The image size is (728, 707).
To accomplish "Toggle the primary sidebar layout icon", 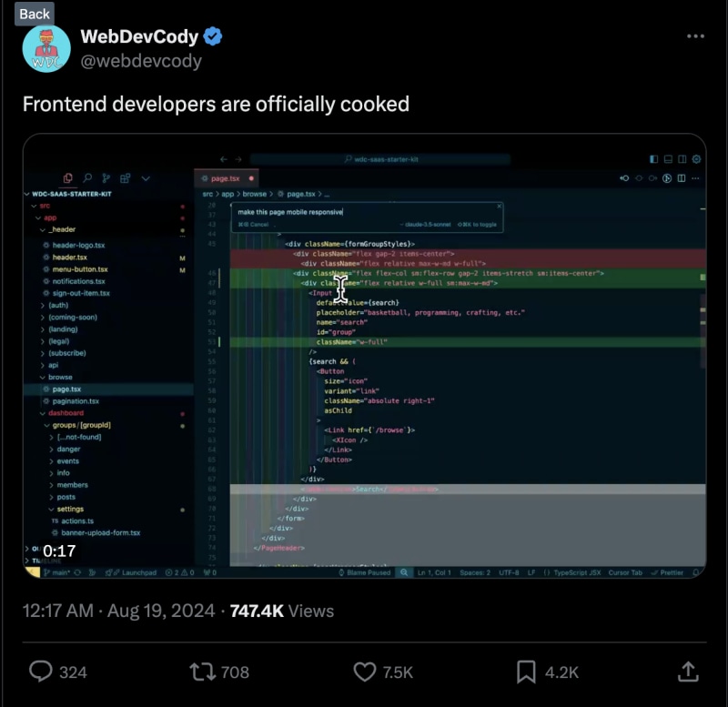I will click(653, 159).
